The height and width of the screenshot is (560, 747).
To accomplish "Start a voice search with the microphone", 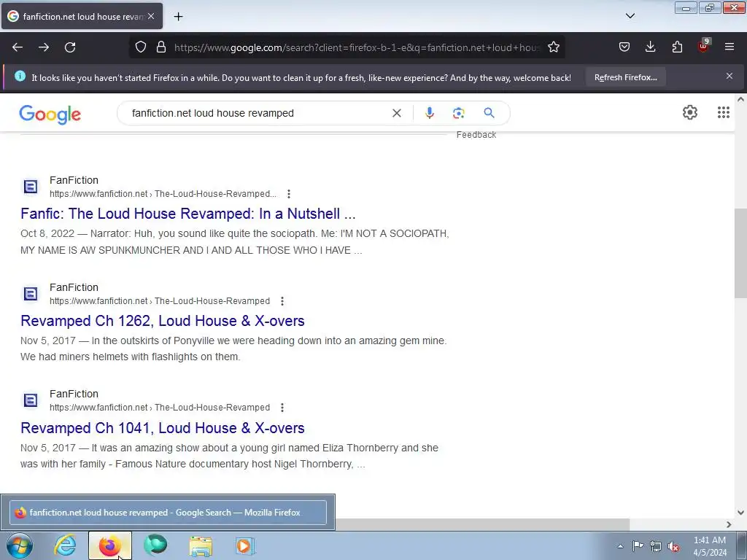I will coord(429,113).
